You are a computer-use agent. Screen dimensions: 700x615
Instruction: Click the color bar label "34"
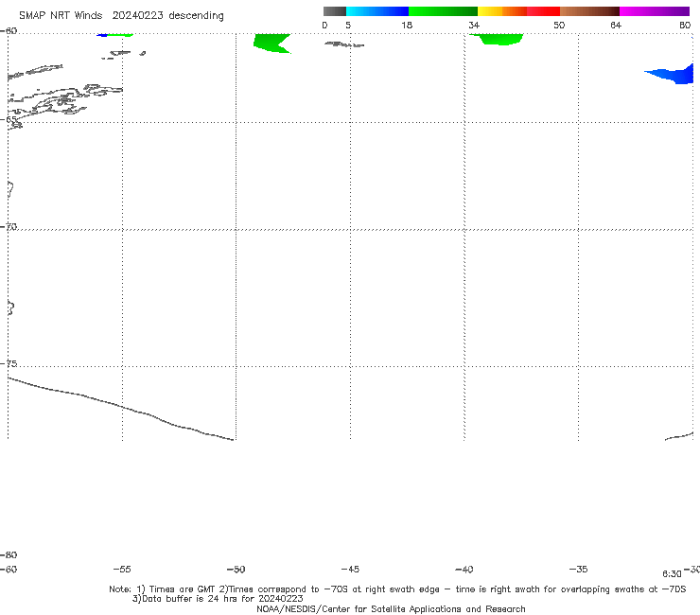[x=474, y=26]
